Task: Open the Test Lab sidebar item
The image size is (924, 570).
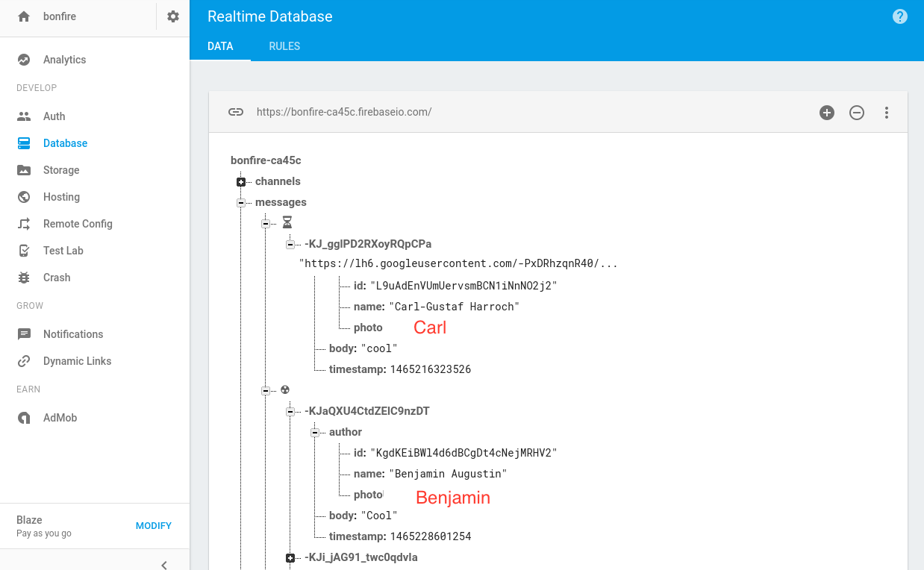Action: pos(63,251)
